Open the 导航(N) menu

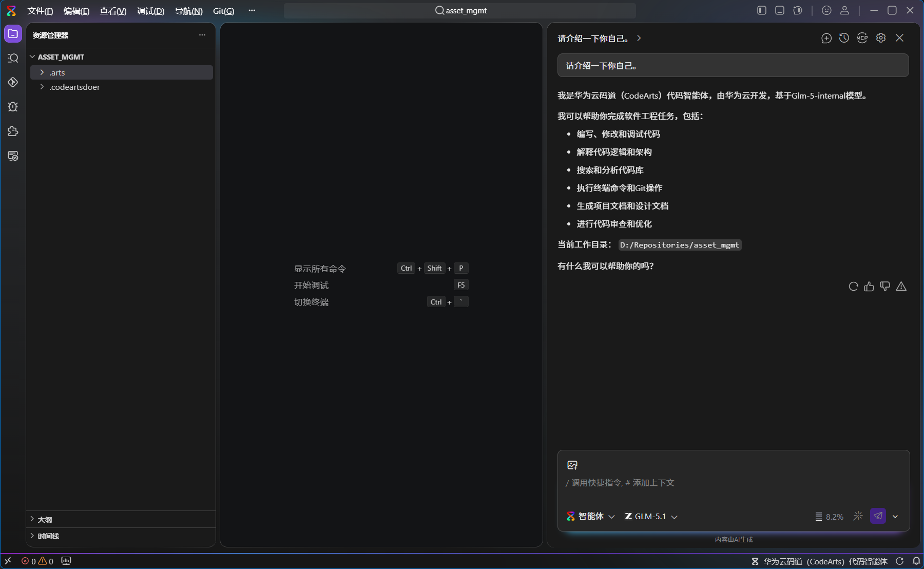(188, 11)
